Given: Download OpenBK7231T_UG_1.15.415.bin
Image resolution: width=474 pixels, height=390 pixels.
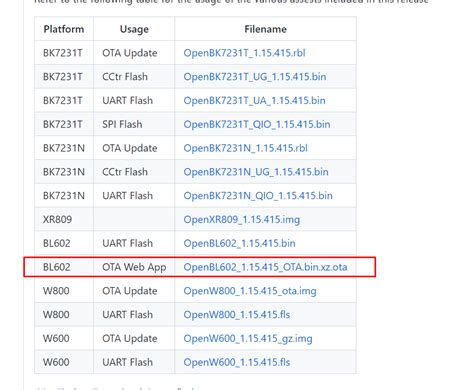Looking at the screenshot, I should tap(255, 77).
